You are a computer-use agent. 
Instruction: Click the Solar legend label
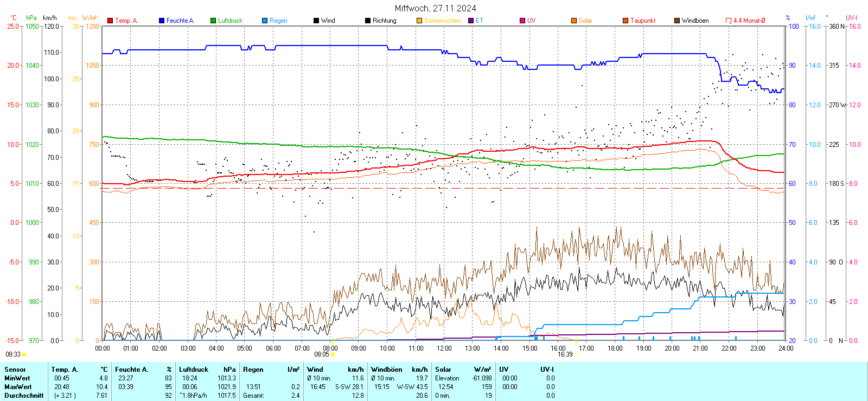coord(585,21)
